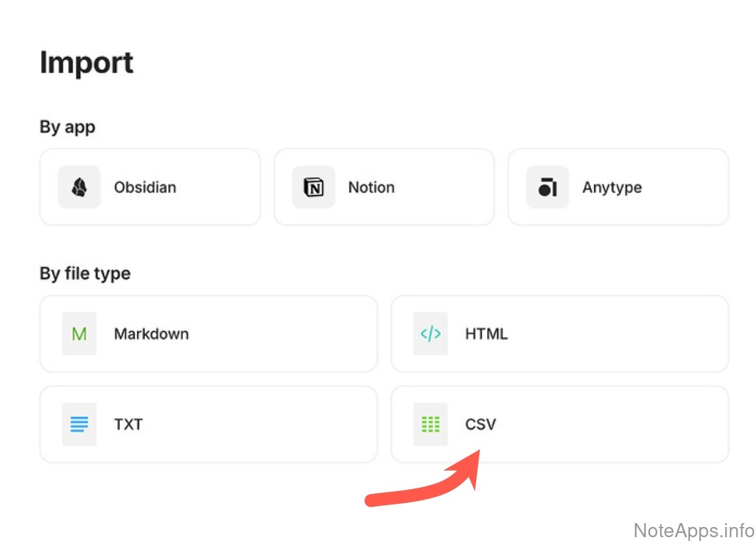Screen dimensions: 756x543
Task: Pick the Anytype import label
Action: coord(612,187)
